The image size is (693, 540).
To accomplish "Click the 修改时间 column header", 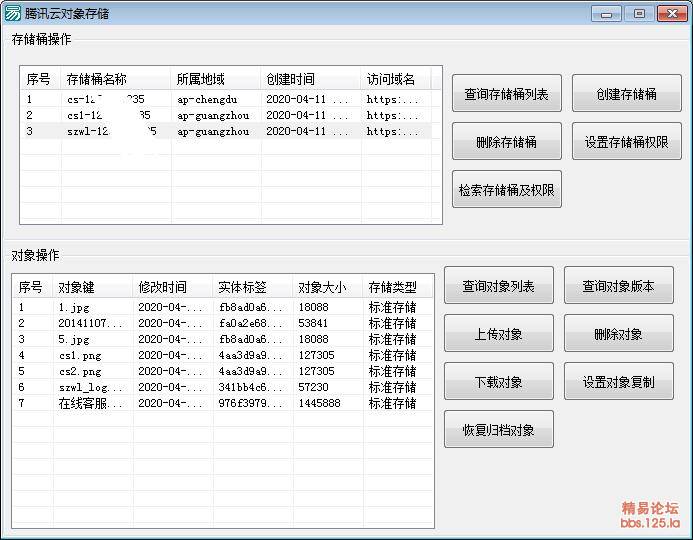I will tap(173, 287).
